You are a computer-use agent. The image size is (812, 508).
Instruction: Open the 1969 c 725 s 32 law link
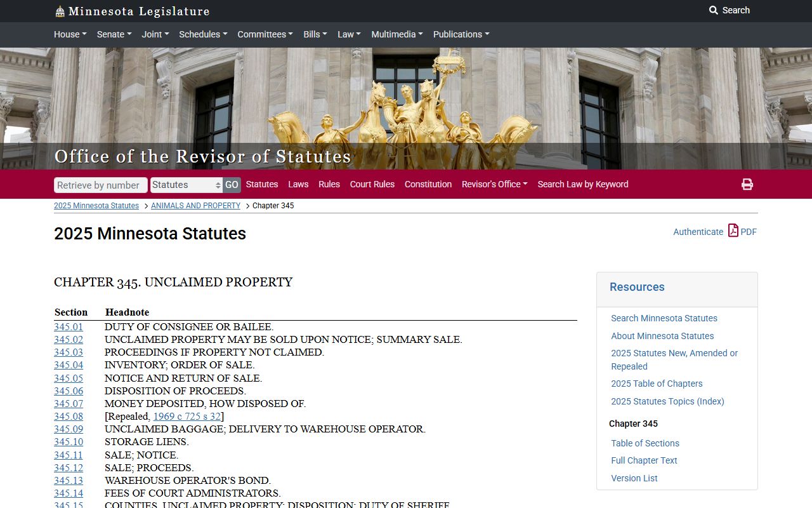(187, 417)
